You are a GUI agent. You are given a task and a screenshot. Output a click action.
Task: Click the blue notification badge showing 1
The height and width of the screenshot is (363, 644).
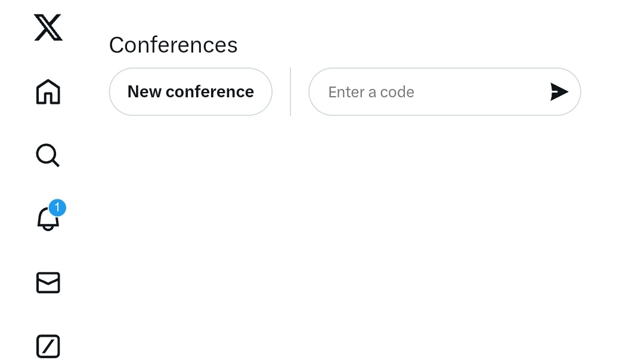(57, 208)
